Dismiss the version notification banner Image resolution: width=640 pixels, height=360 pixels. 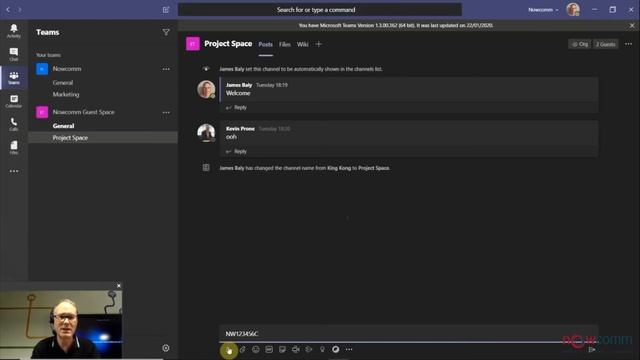(x=632, y=25)
